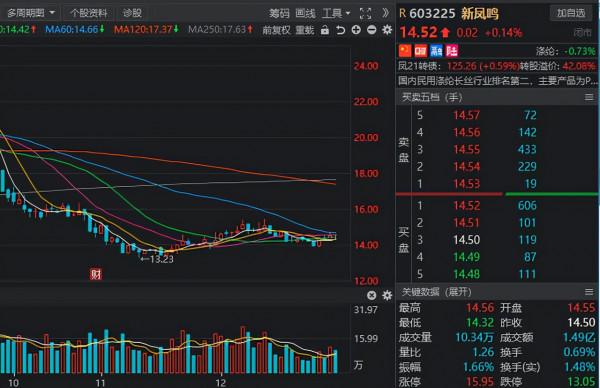Select buy level 3 price 14.50
The image size is (600, 388).
coord(466,240)
